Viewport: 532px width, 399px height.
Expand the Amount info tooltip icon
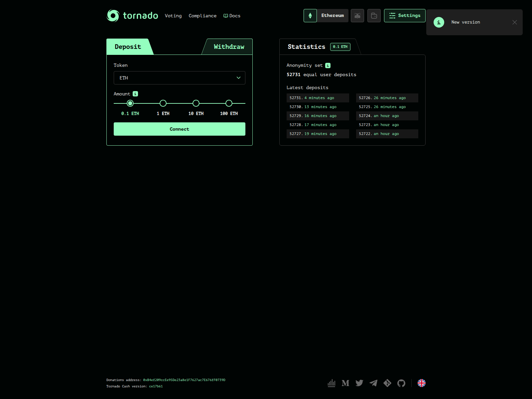(135, 94)
